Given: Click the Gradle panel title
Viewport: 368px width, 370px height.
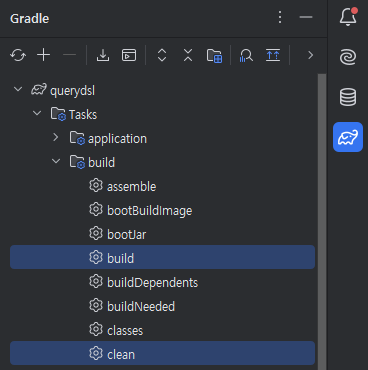Looking at the screenshot, I should (x=30, y=19).
